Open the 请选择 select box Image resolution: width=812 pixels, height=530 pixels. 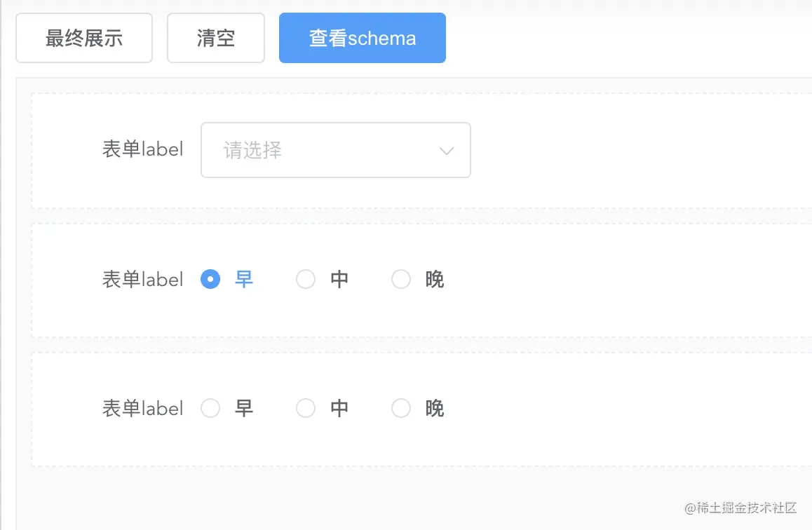click(x=323, y=150)
